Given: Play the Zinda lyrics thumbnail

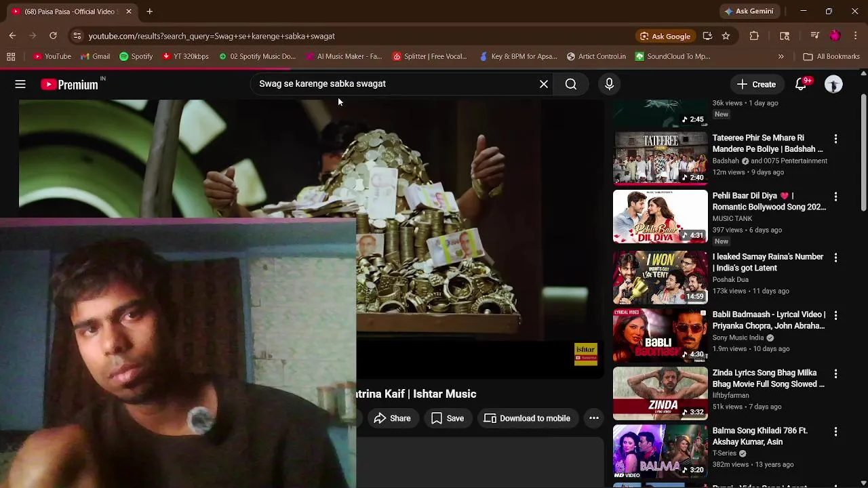Looking at the screenshot, I should (660, 394).
